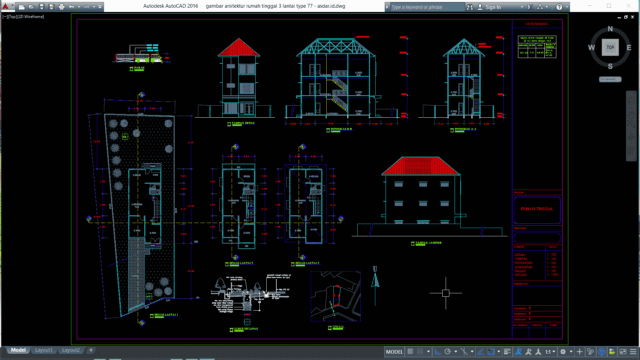Open Snap settings dropdown arrow
The image size is (640, 360).
click(x=428, y=351)
